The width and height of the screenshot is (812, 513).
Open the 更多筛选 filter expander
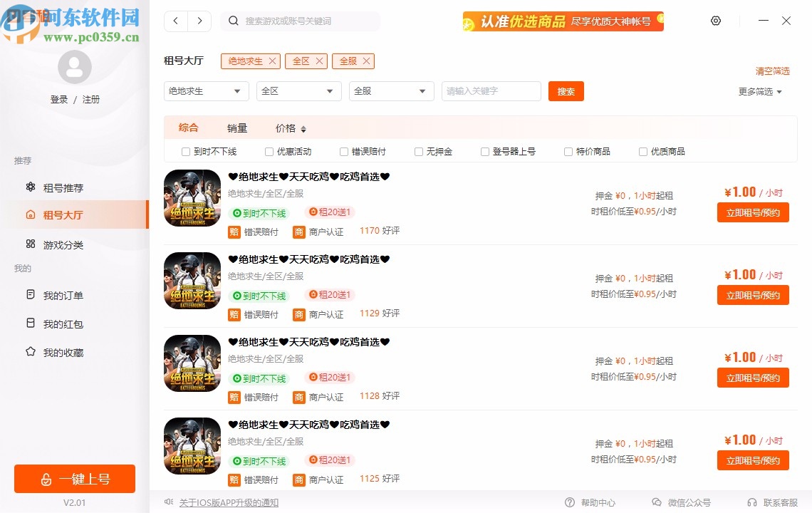click(759, 91)
